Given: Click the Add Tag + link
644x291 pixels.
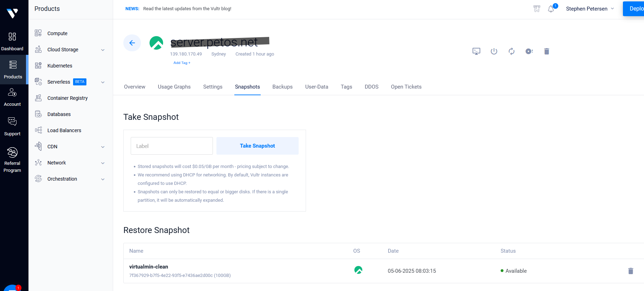Looking at the screenshot, I should pos(182,63).
